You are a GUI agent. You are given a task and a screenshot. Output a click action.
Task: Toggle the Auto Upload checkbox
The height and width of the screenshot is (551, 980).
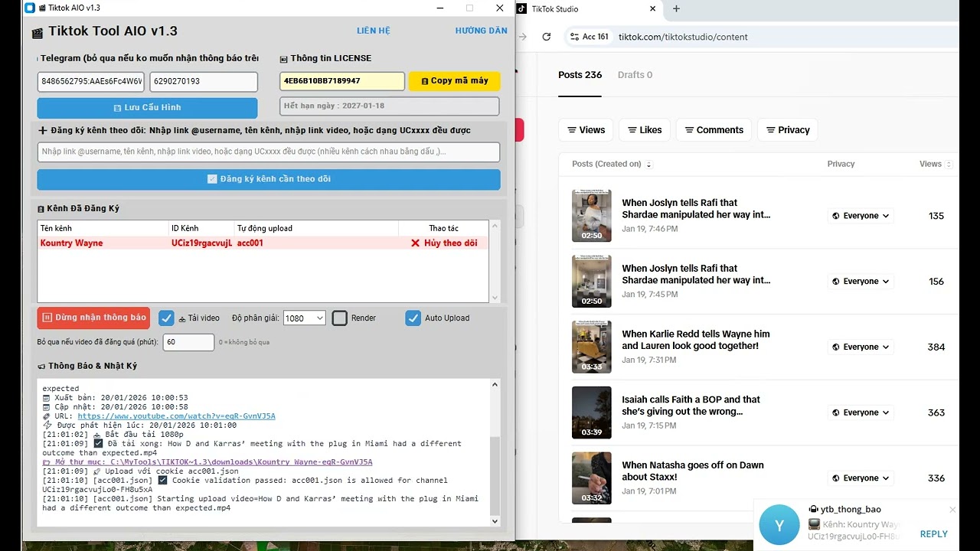coord(413,318)
